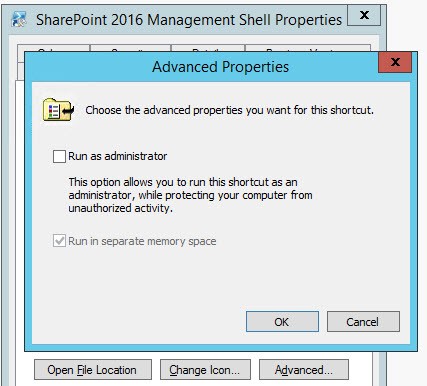
Task: Select the partially hidden Previous Versions tab
Action: pos(308,49)
